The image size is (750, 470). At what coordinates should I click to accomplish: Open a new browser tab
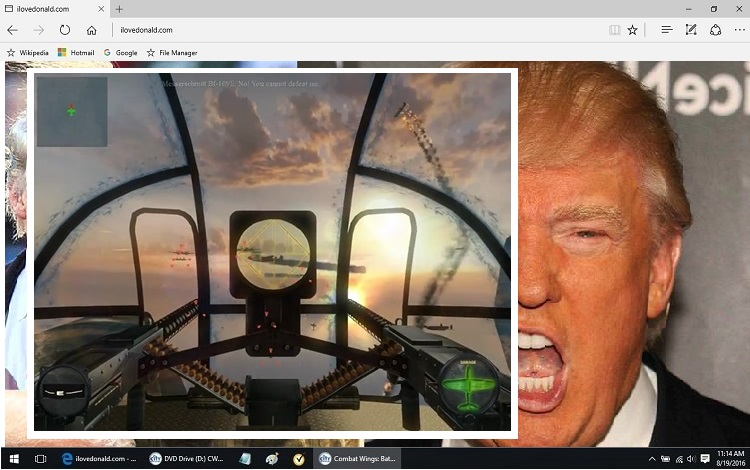click(119, 9)
